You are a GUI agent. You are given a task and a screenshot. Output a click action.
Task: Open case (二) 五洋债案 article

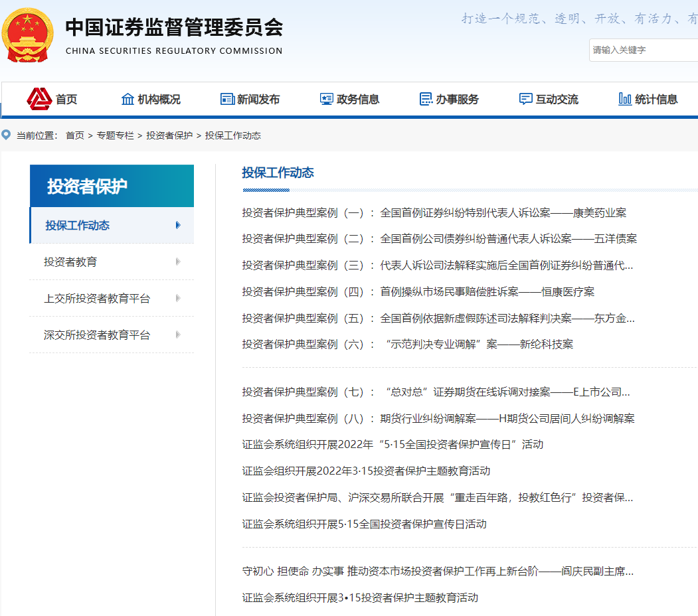pos(440,238)
